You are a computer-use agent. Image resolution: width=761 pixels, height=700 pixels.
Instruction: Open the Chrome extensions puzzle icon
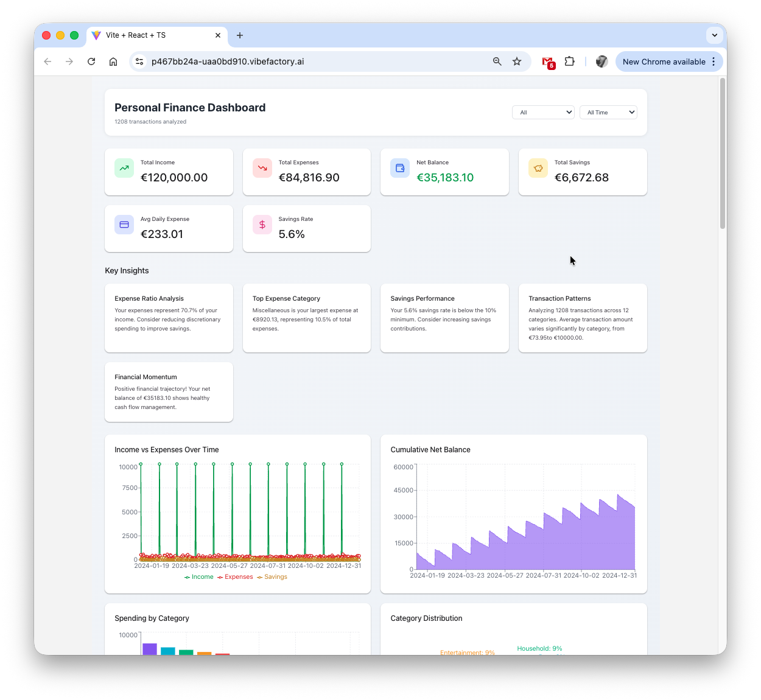point(569,61)
